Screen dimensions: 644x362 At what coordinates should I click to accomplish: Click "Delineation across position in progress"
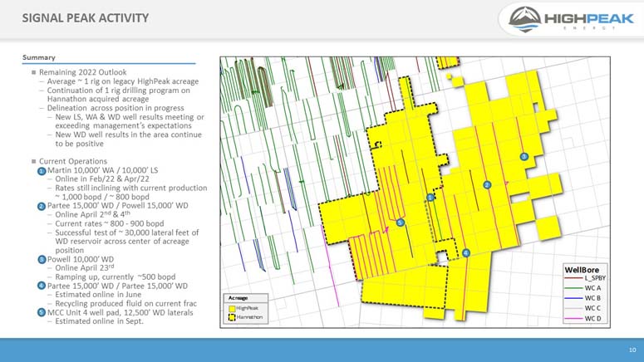pyautogui.click(x=116, y=108)
